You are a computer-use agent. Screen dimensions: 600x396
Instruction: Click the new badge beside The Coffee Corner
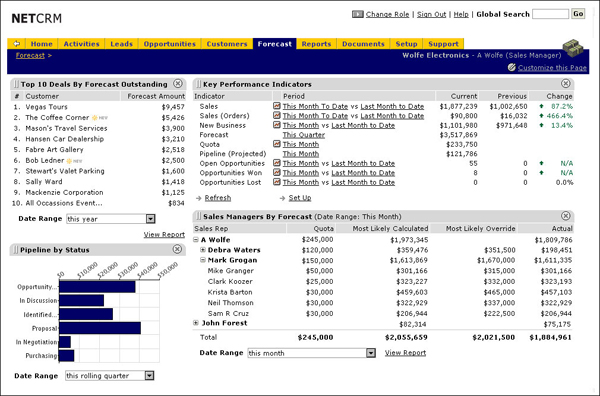click(99, 118)
